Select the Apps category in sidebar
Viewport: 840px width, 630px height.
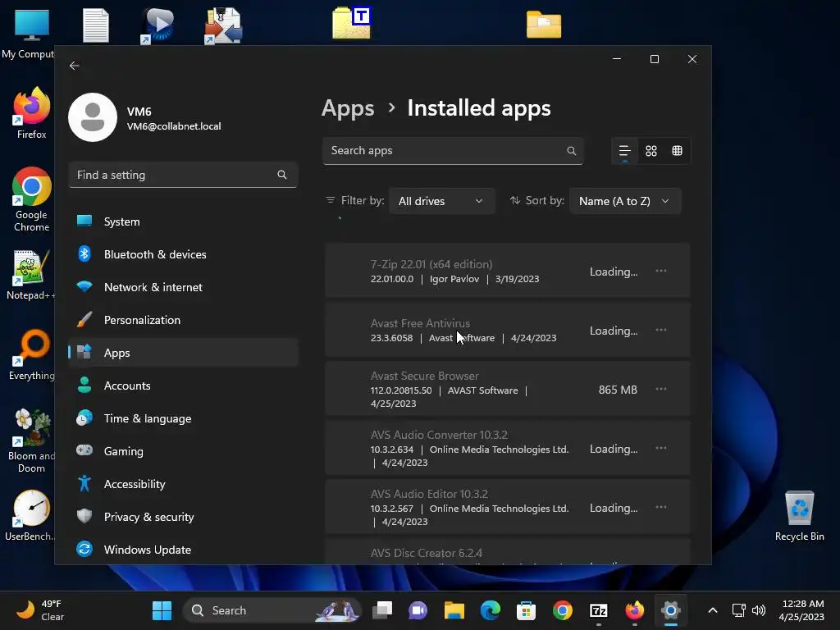183,353
